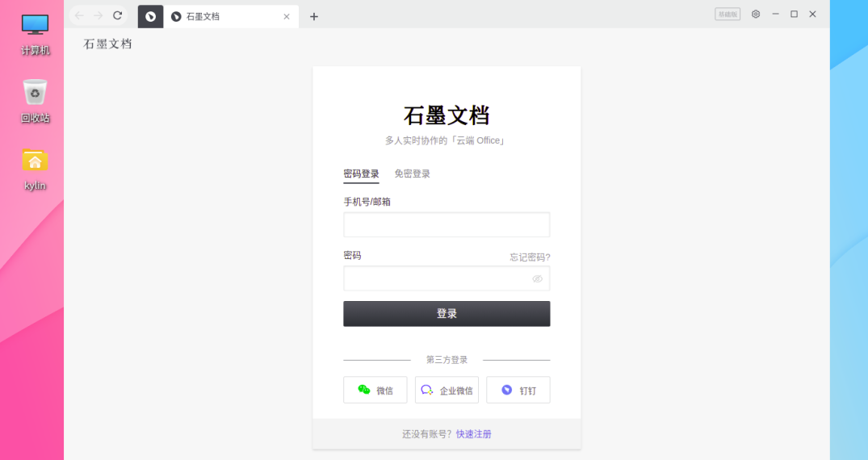
Task: Focus the 密码 input field
Action: [447, 278]
